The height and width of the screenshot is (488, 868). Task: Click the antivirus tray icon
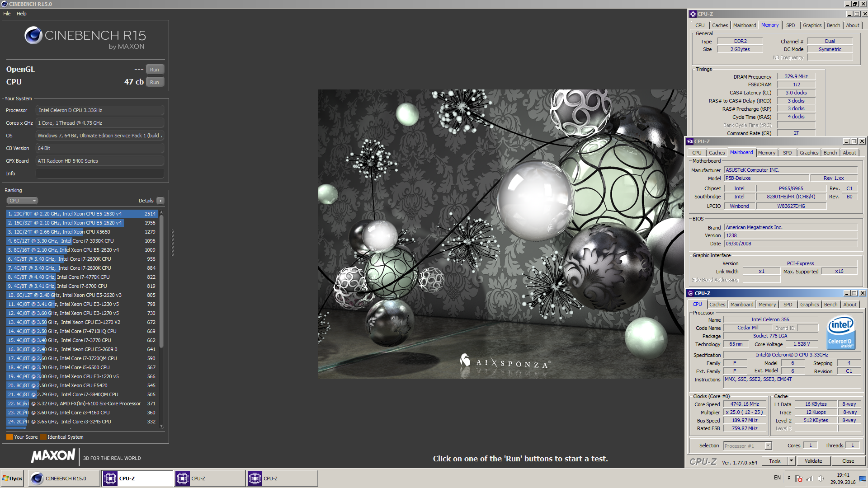coord(799,479)
